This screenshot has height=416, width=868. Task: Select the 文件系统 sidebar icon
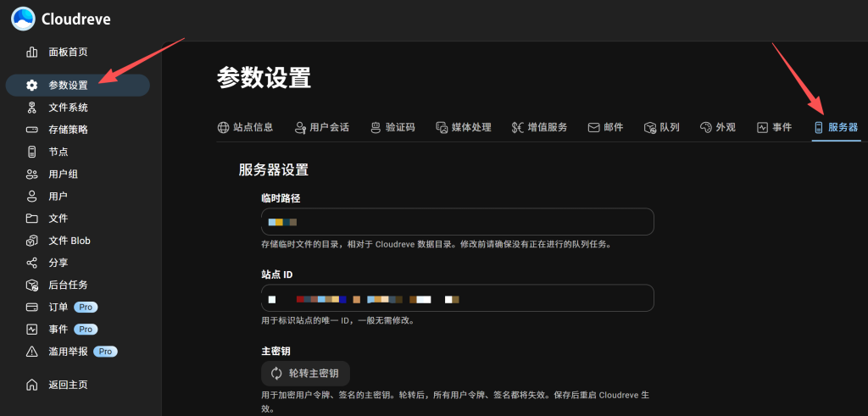pyautogui.click(x=32, y=108)
